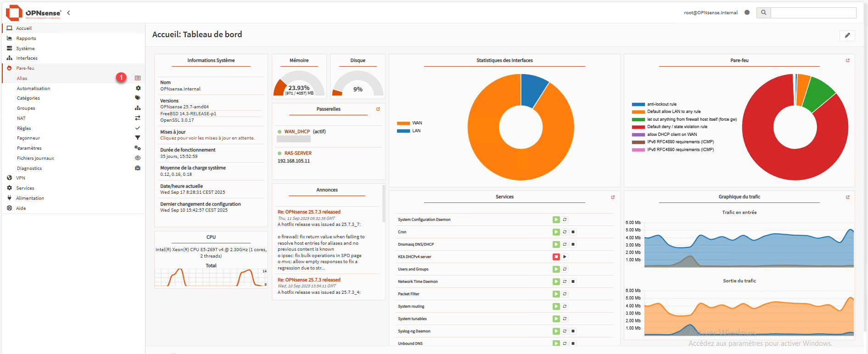Click the pending updates link under Mises à jour
The height and width of the screenshot is (354, 868).
pyautogui.click(x=207, y=138)
